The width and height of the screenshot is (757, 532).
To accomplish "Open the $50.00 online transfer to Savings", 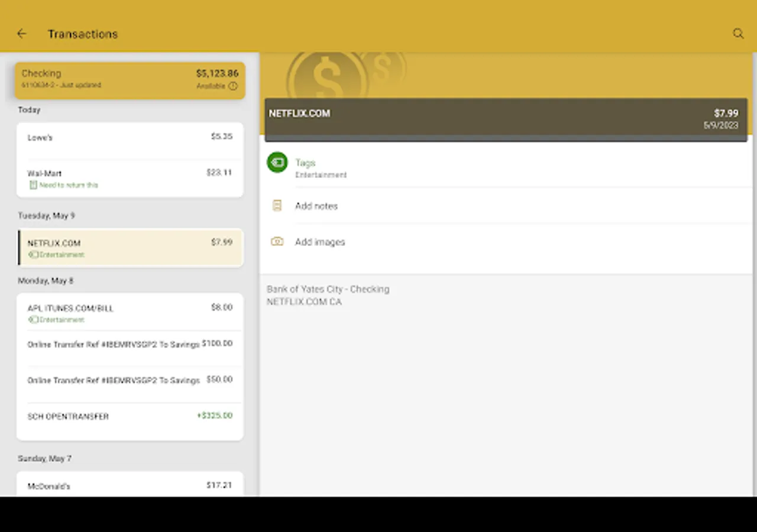I will click(x=130, y=384).
